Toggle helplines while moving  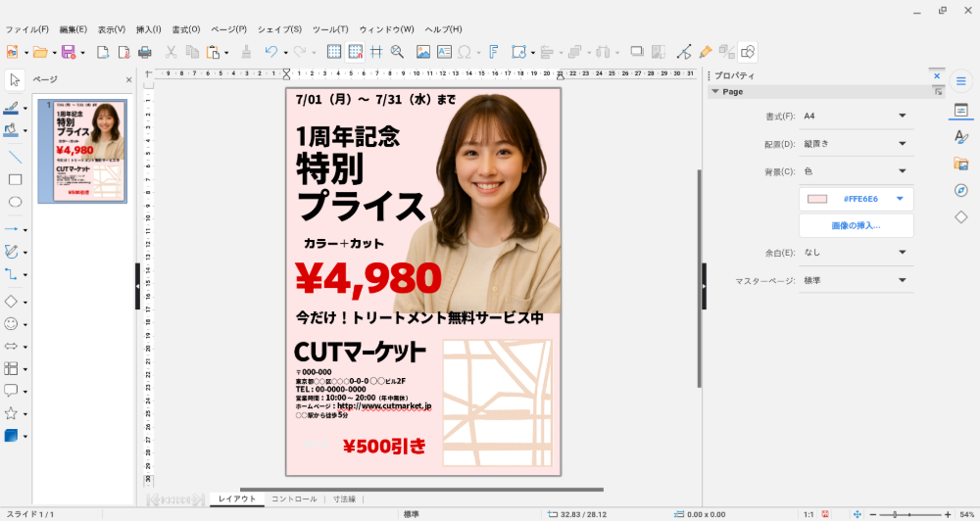tap(376, 53)
